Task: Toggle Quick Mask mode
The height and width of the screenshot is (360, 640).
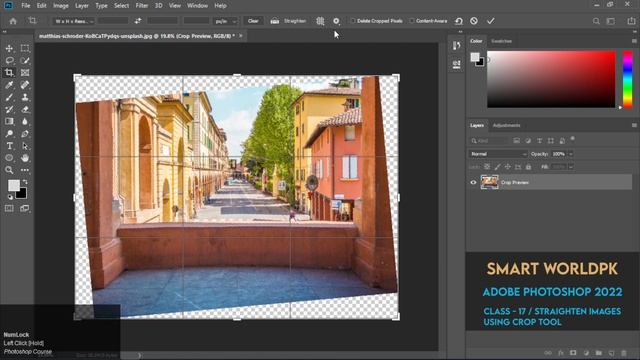Action: (x=9, y=208)
